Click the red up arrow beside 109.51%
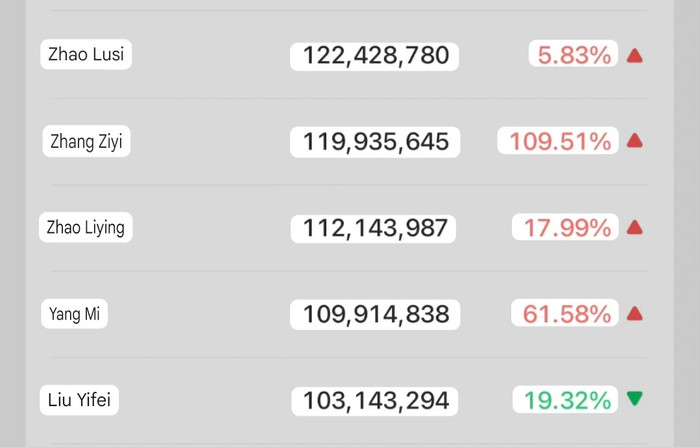The width and height of the screenshot is (700, 447). [634, 142]
